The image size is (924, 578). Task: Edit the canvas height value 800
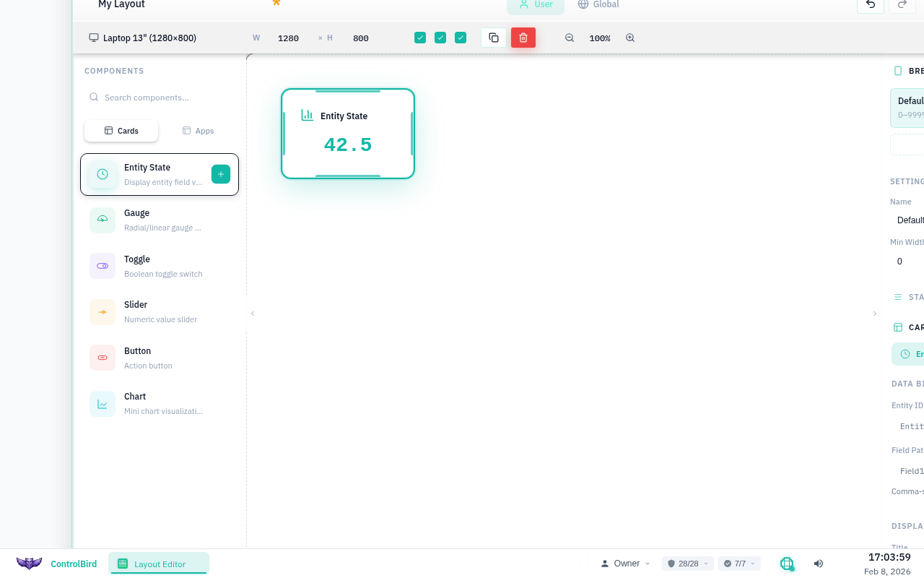(x=361, y=38)
